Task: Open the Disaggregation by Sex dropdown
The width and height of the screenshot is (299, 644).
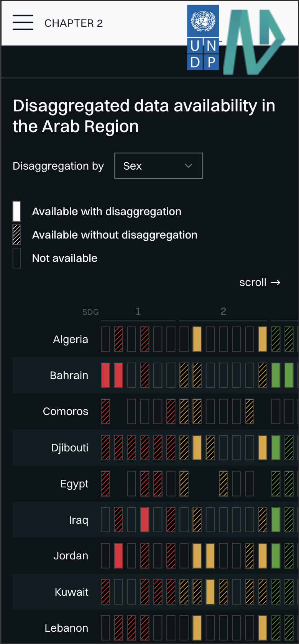Action: pyautogui.click(x=159, y=166)
